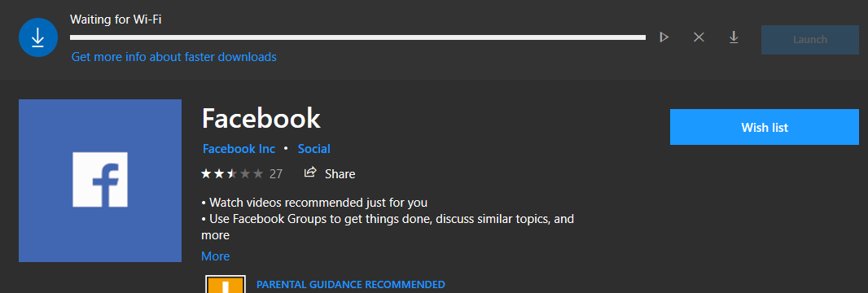The height and width of the screenshot is (293, 868).
Task: Click the Launch button
Action: [810, 40]
